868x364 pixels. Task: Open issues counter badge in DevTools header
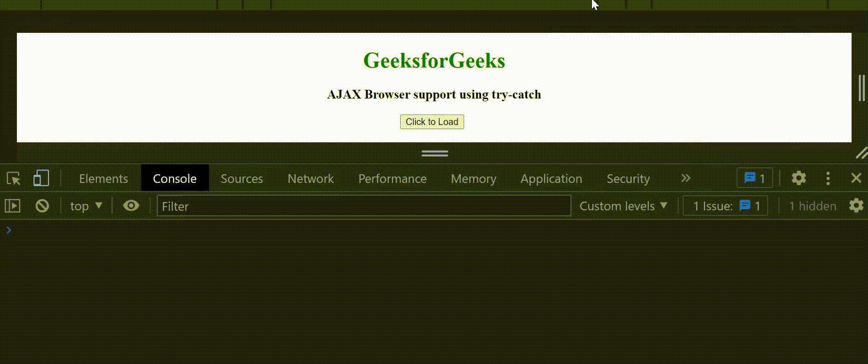pyautogui.click(x=754, y=178)
